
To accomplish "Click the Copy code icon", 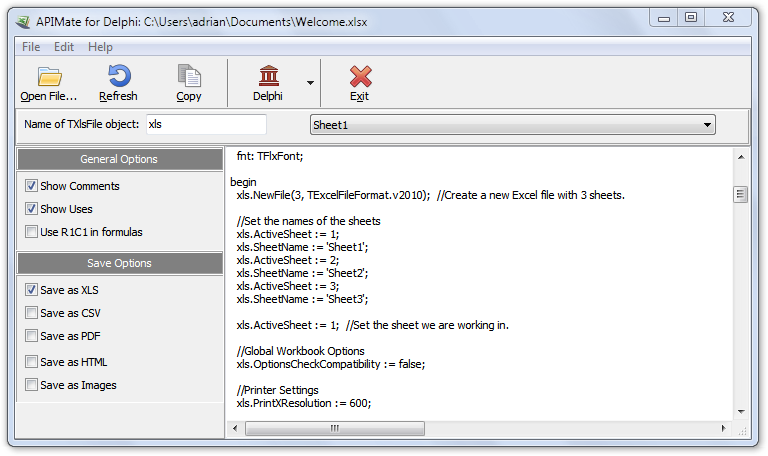I will pyautogui.click(x=188, y=77).
